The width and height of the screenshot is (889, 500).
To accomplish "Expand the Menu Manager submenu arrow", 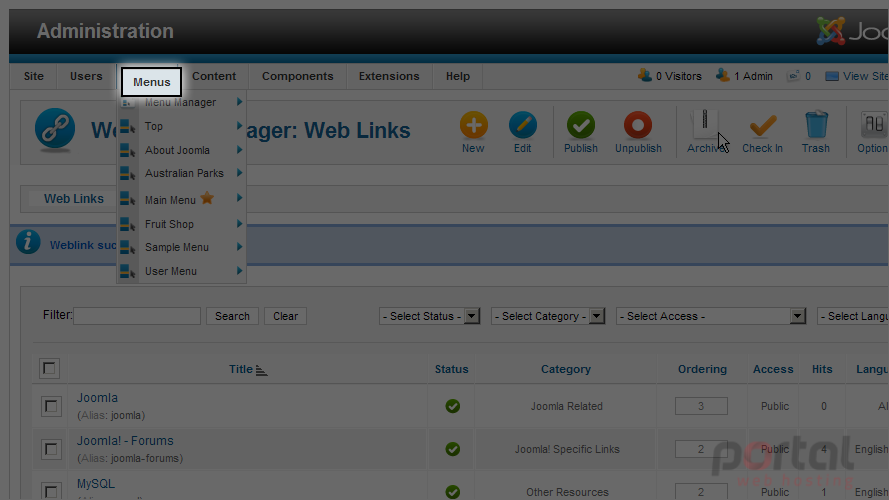I will click(239, 102).
